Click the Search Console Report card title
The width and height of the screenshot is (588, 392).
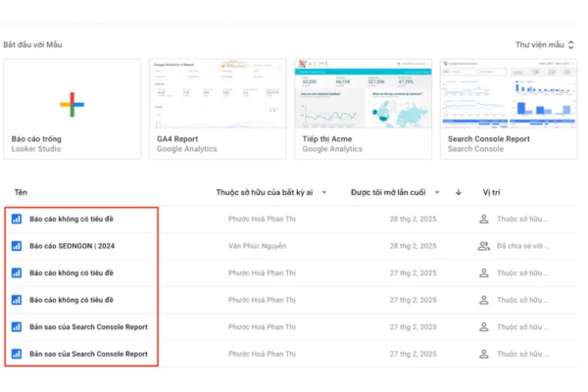[489, 139]
